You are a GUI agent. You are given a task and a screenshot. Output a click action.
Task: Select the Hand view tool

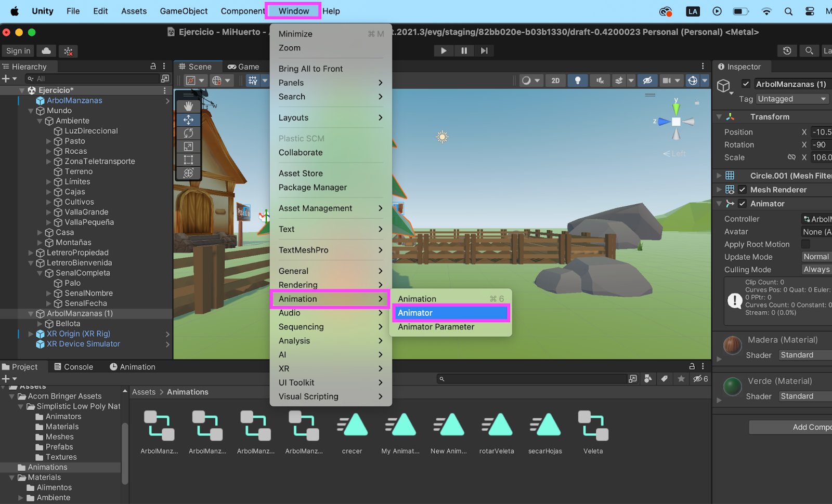tap(188, 106)
